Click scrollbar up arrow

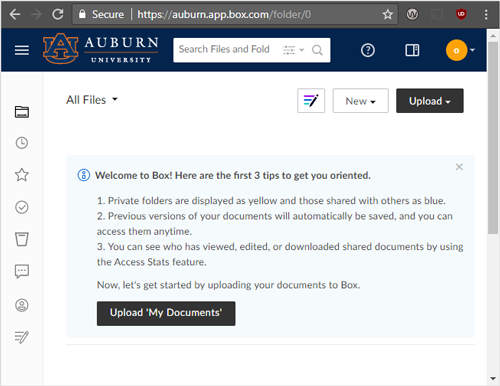tap(493, 36)
